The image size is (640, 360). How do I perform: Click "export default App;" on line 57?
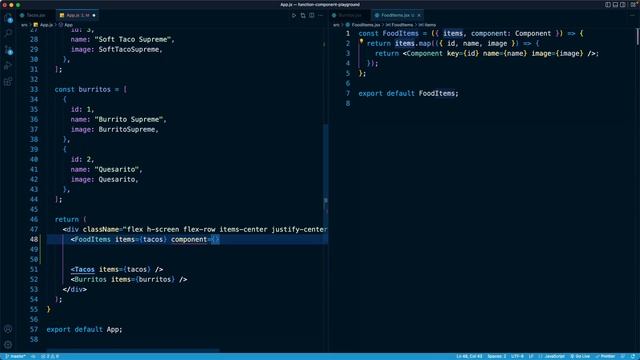click(x=84, y=329)
